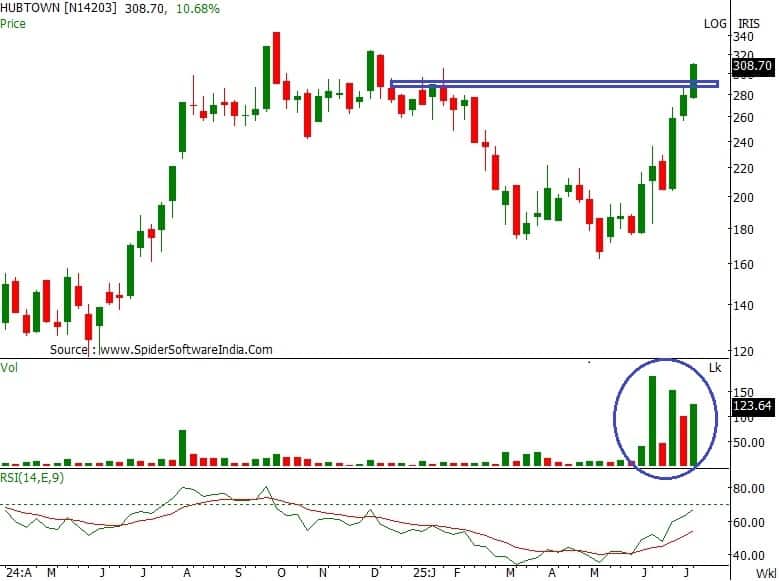Screen dimensions: 779x581
Task: Click the 308.70 price tag on price axis
Action: pos(753,68)
